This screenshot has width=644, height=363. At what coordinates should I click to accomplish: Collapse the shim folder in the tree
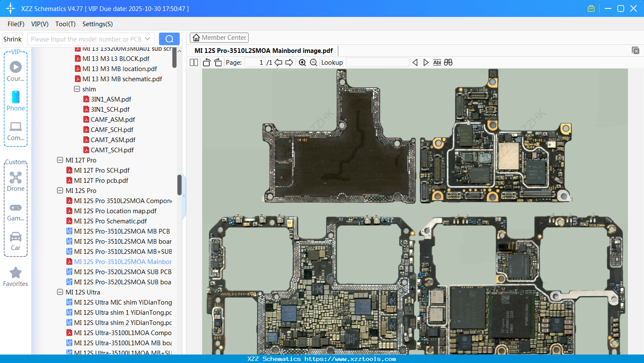tap(77, 89)
